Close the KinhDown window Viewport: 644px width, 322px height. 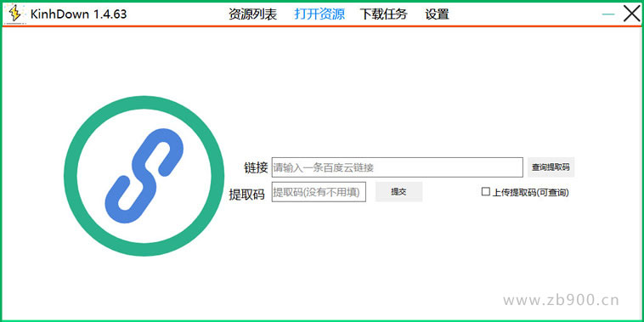pyautogui.click(x=631, y=14)
